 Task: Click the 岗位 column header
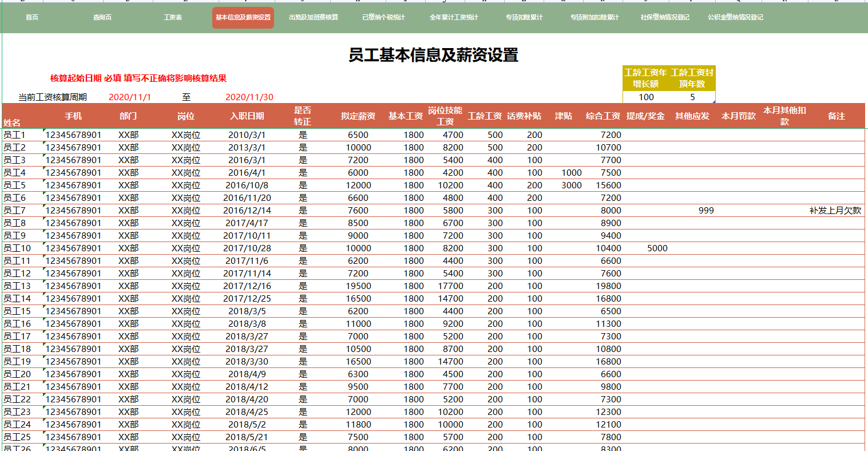[x=186, y=116]
